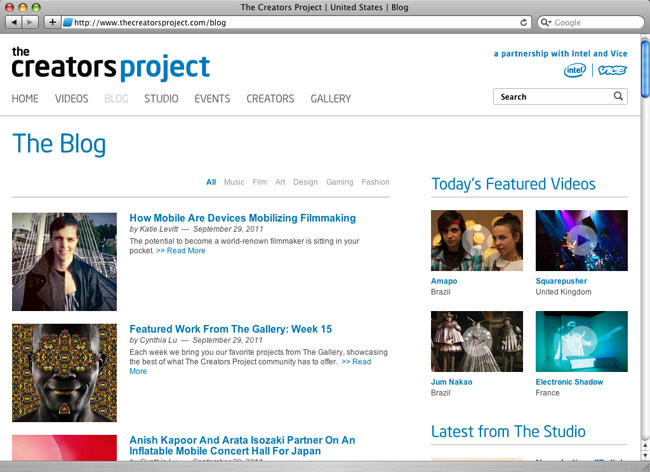Open 'Featured Work From The Gallery: Week 15'
This screenshot has width=650, height=472.
[230, 329]
